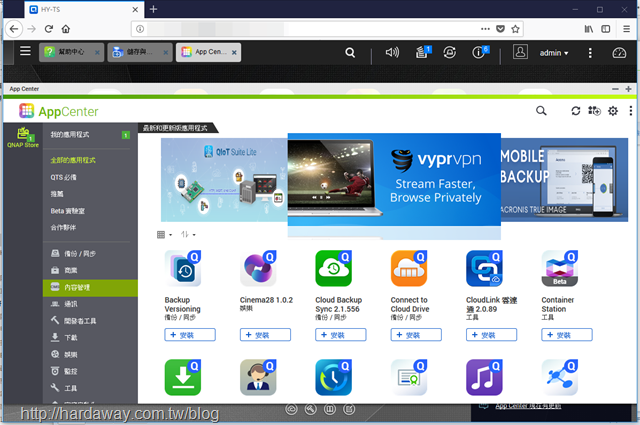640x425 pixels.
Task: Open AppCenter settings gear
Action: [613, 111]
